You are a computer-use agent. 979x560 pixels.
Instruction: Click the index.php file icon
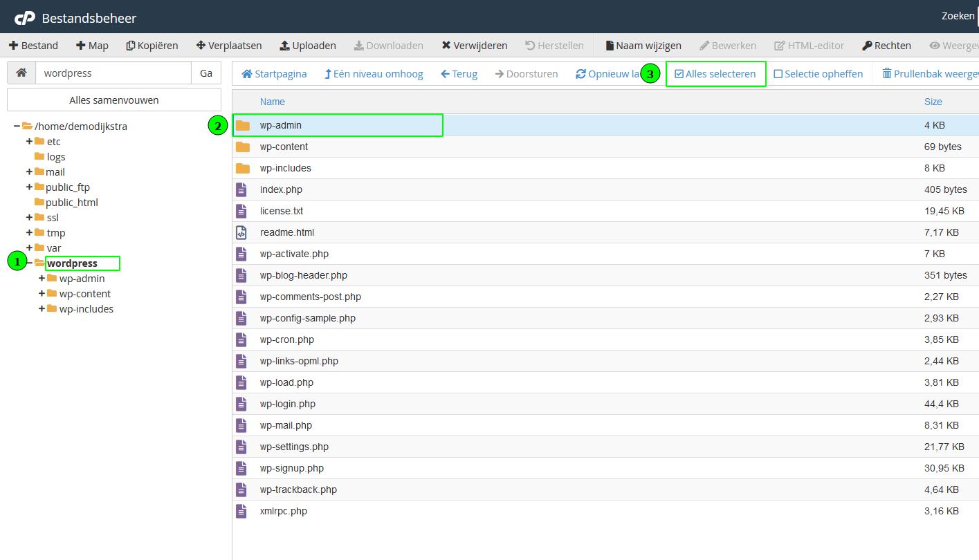pyautogui.click(x=241, y=189)
